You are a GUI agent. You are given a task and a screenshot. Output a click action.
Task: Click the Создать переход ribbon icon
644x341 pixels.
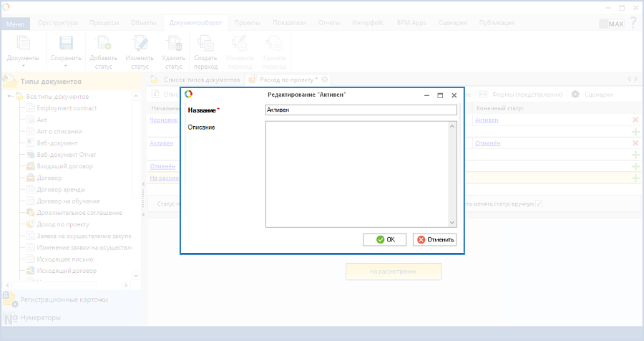pyautogui.click(x=205, y=44)
